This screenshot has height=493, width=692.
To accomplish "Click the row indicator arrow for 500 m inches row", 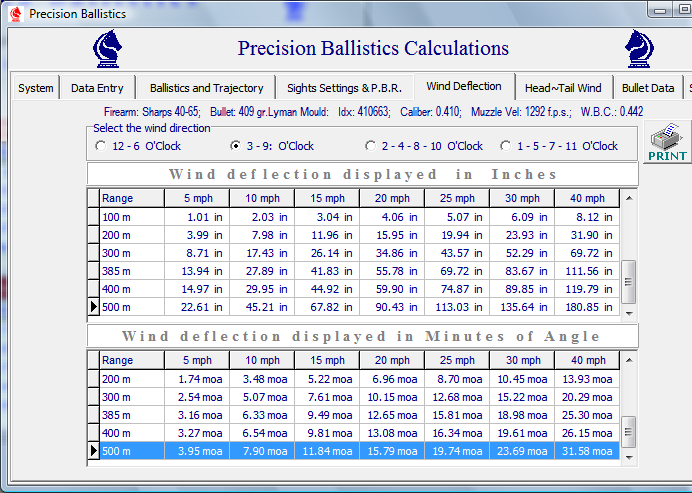I will (94, 307).
